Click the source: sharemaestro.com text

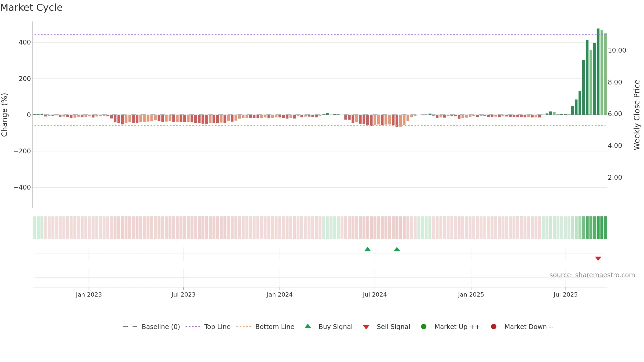coord(592,275)
